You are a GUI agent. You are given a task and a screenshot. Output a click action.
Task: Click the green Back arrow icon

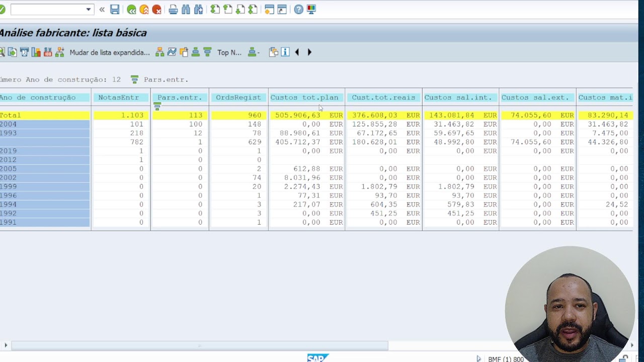pyautogui.click(x=131, y=10)
